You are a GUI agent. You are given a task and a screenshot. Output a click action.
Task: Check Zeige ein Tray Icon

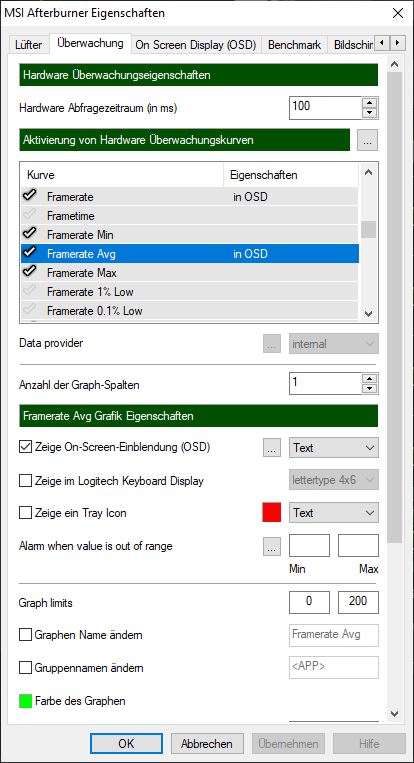pyautogui.click(x=25, y=513)
